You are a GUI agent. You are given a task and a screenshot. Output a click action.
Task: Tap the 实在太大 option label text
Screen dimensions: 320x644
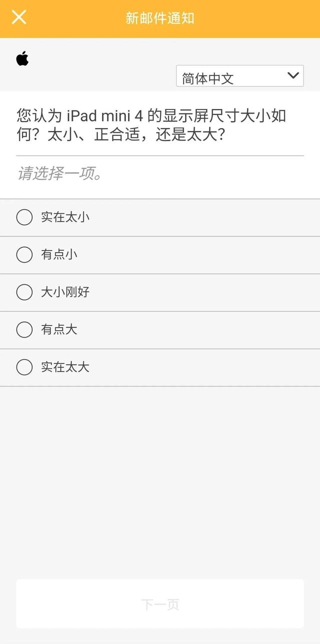(65, 367)
